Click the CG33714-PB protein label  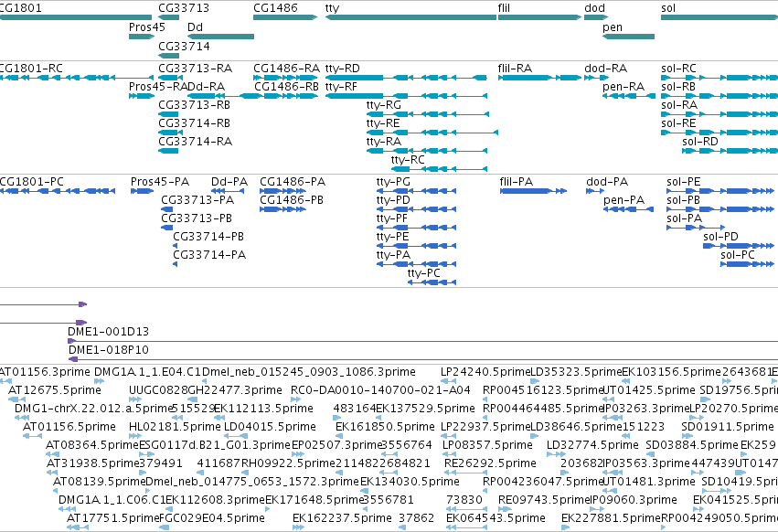pos(208,236)
